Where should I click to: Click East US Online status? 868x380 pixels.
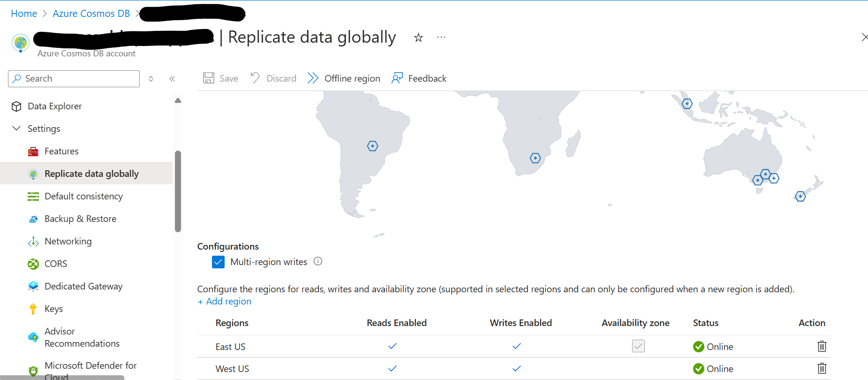pyautogui.click(x=713, y=347)
